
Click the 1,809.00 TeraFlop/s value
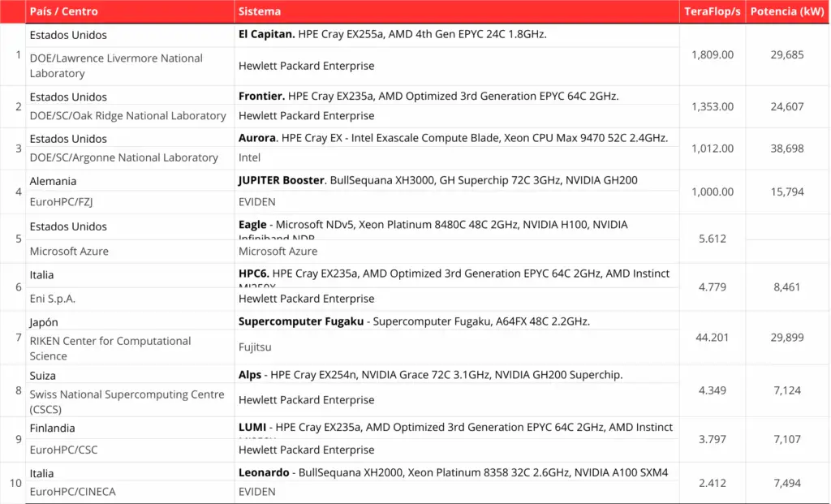712,54
